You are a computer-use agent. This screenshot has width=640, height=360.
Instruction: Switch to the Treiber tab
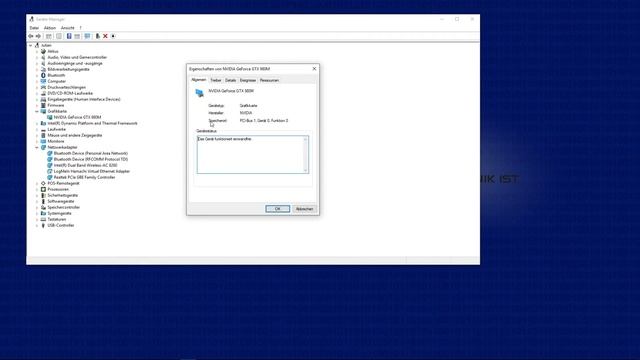point(216,80)
